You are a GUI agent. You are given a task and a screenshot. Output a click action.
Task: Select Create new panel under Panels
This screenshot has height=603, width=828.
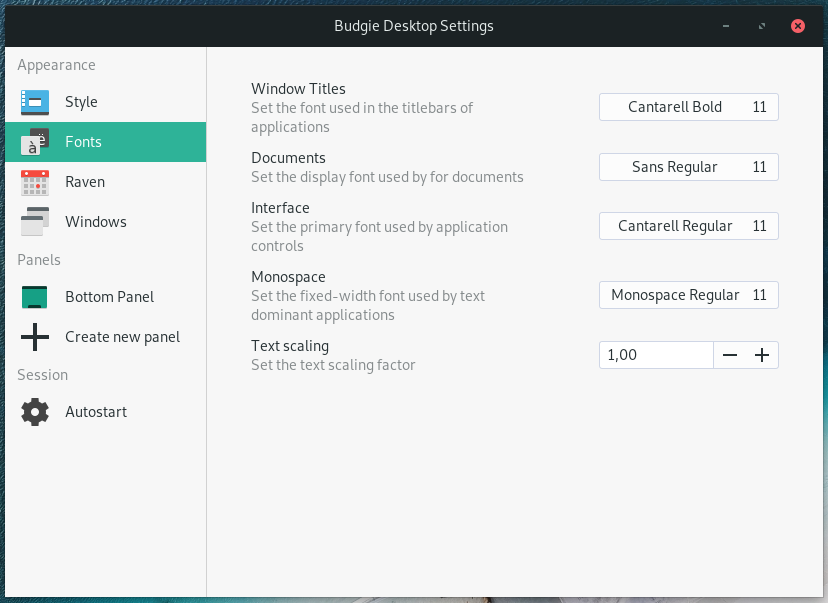point(123,337)
